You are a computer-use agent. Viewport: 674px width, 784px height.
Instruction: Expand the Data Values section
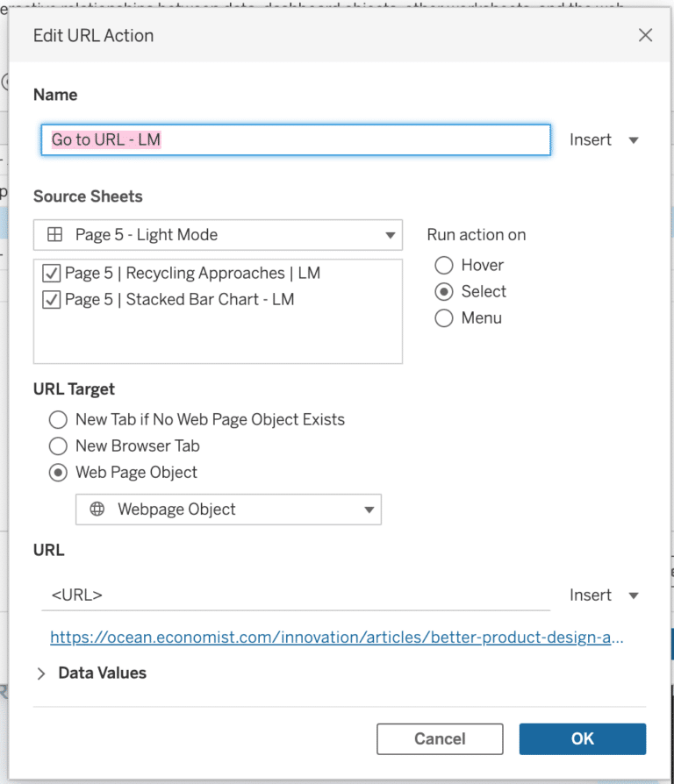[41, 673]
